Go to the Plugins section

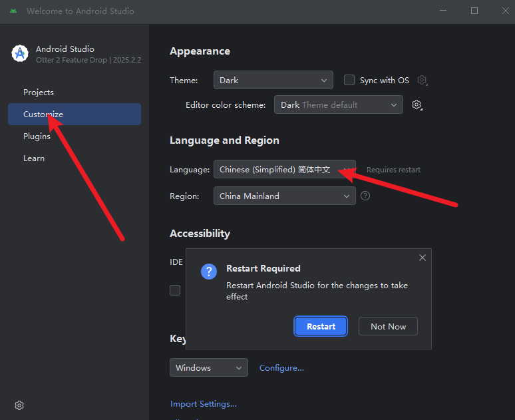pyautogui.click(x=37, y=136)
